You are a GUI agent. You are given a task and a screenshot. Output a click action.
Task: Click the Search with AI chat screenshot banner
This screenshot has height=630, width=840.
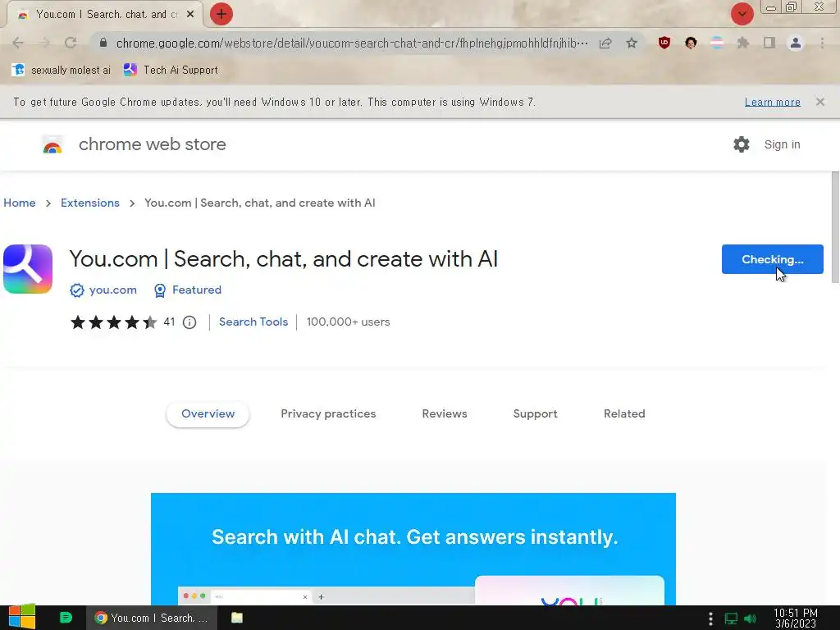coord(413,549)
